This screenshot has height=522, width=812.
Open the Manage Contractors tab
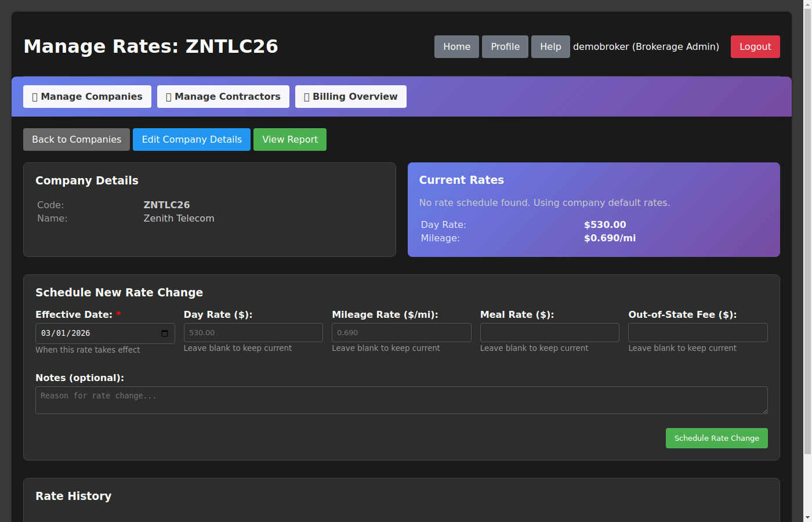tap(223, 96)
